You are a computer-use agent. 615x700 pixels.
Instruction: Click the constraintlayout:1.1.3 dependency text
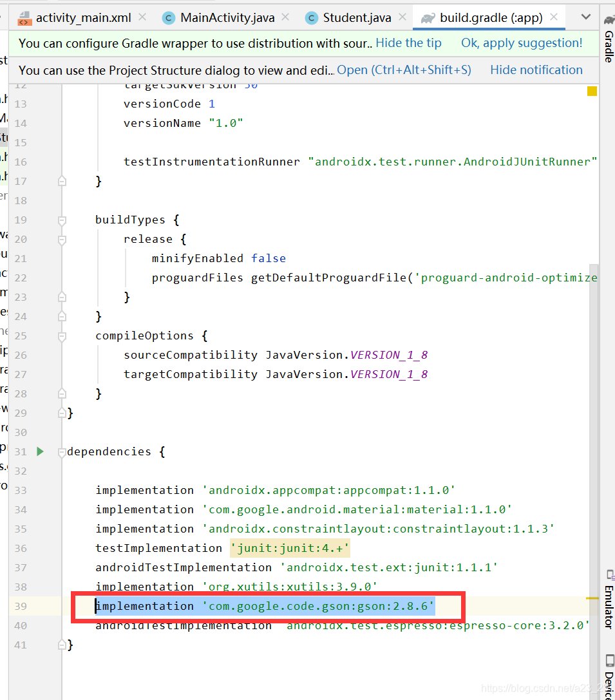tap(378, 529)
